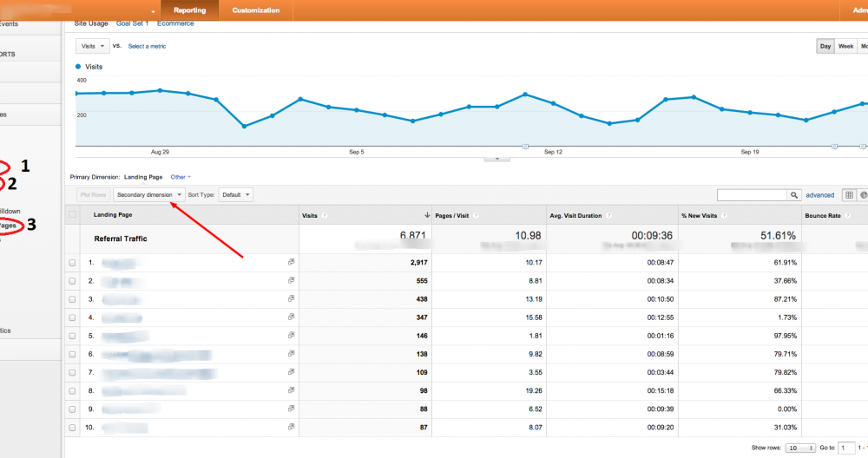Click the table search input field
This screenshot has height=458, width=868.
[x=752, y=195]
